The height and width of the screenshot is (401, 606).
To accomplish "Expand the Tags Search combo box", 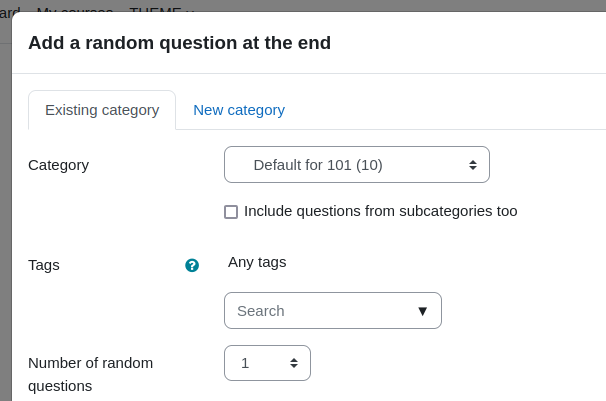I will [333, 311].
